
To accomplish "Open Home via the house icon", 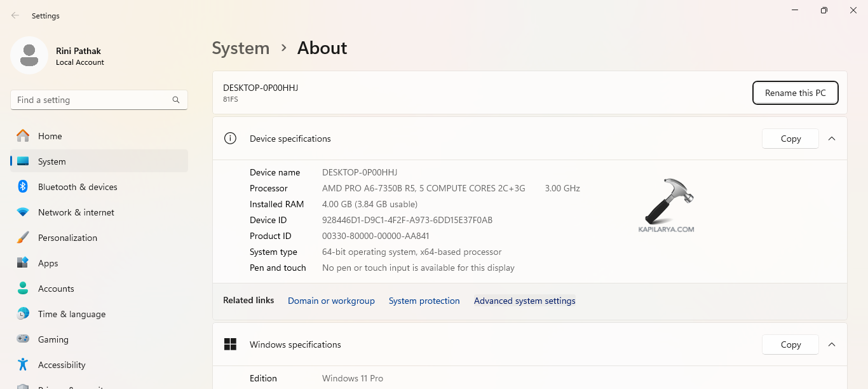I will [23, 135].
